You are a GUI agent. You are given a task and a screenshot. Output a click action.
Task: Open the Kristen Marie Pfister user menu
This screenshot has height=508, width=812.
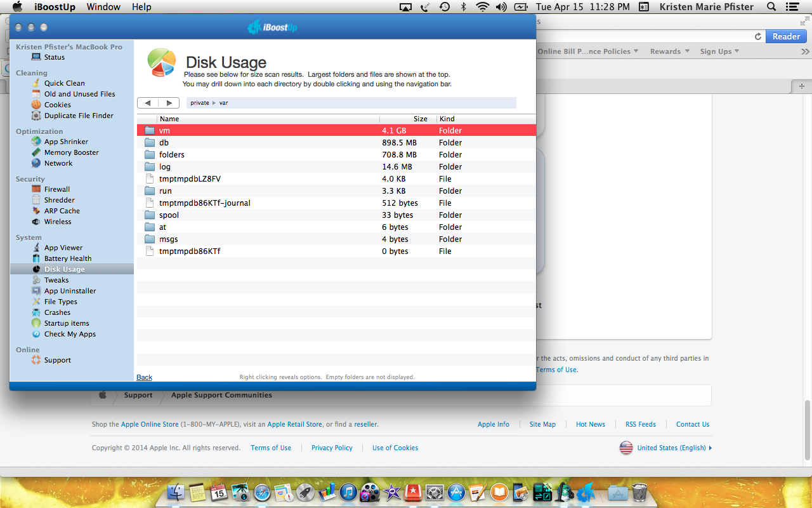click(707, 7)
